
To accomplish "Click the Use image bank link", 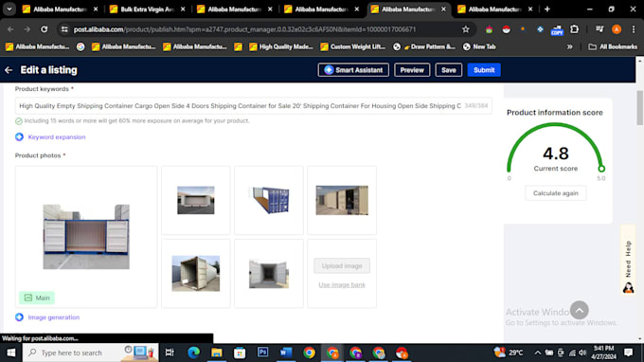I will [342, 284].
